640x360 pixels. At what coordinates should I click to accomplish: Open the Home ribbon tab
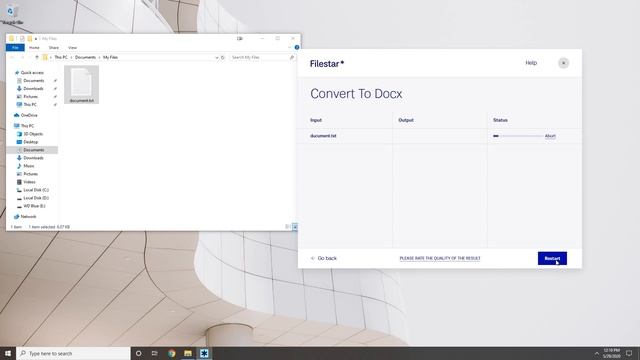34,48
